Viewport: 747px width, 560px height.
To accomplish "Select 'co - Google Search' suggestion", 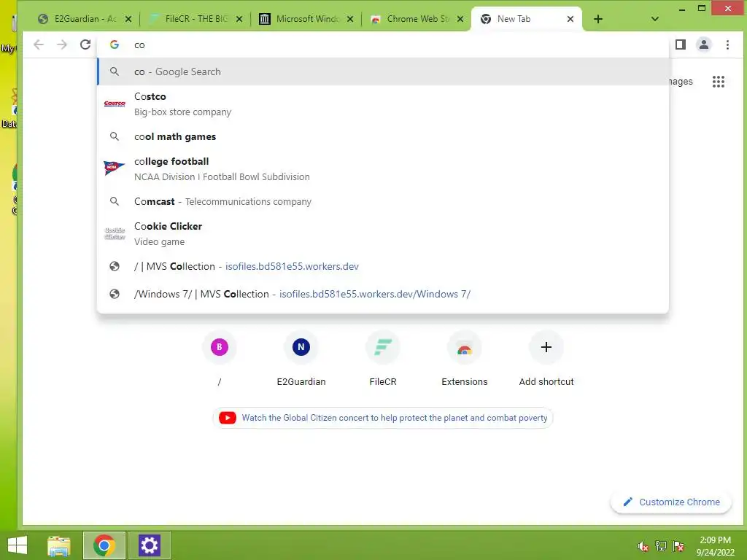I will point(382,72).
